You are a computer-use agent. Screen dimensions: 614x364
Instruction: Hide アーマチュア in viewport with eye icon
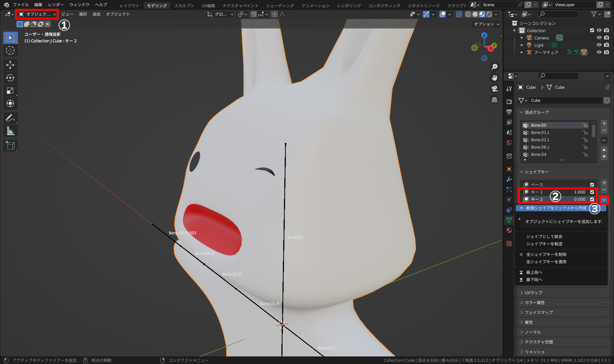(599, 52)
